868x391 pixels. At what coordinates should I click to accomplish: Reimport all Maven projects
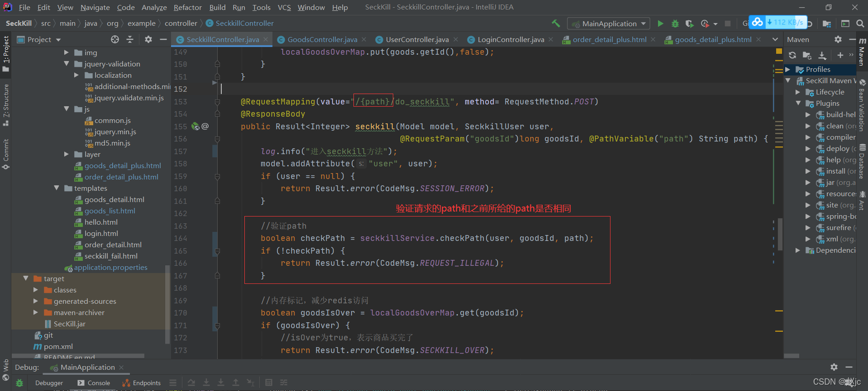pyautogui.click(x=792, y=55)
